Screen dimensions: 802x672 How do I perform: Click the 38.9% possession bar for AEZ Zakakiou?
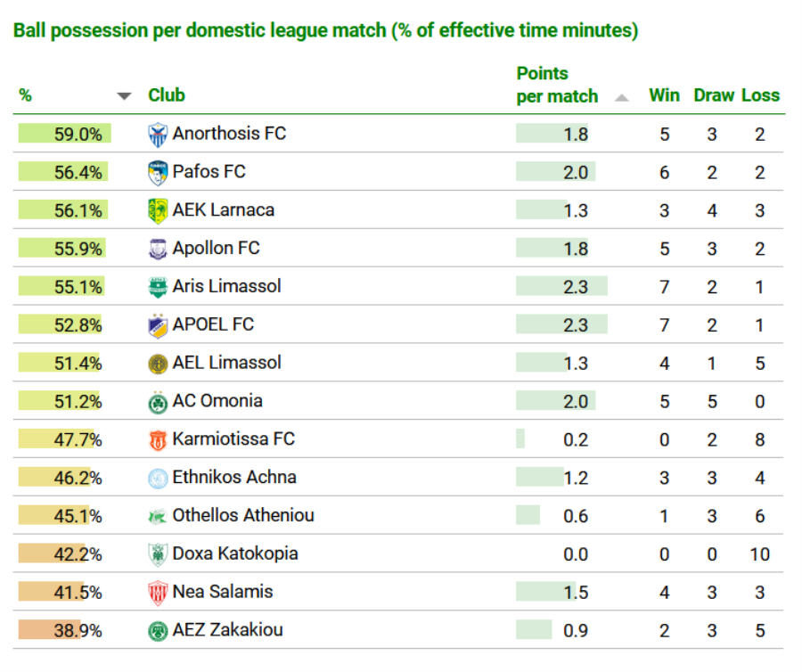click(x=50, y=630)
